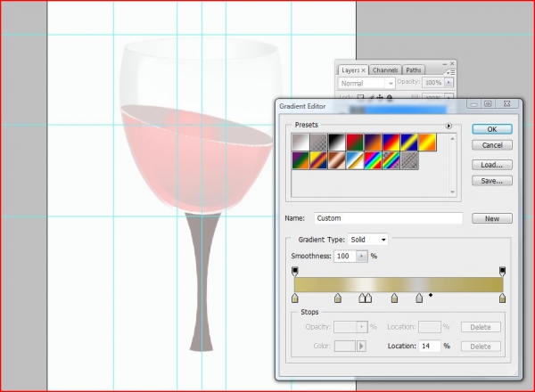This screenshot has height=392, width=535.
Task: Select the first white color stop
Action: click(x=362, y=298)
